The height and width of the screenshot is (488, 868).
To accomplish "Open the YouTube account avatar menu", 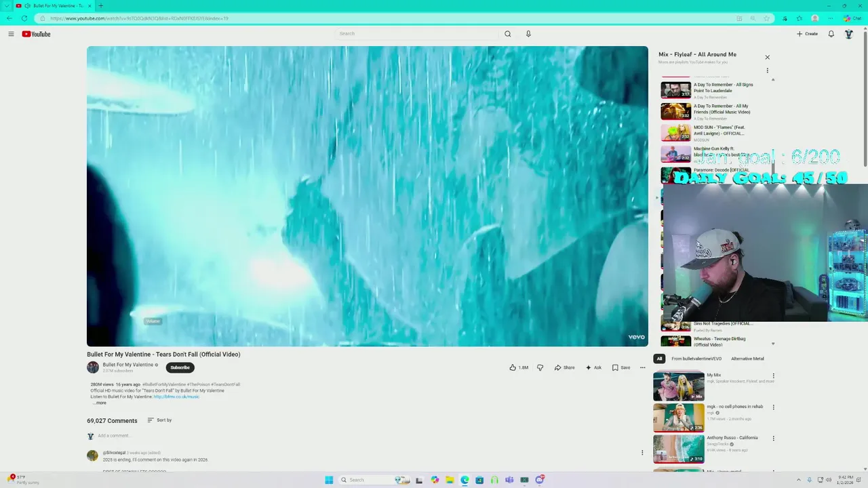I will click(848, 34).
